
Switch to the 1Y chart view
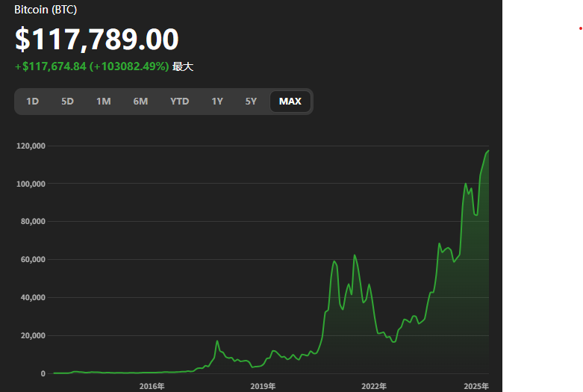(x=216, y=102)
